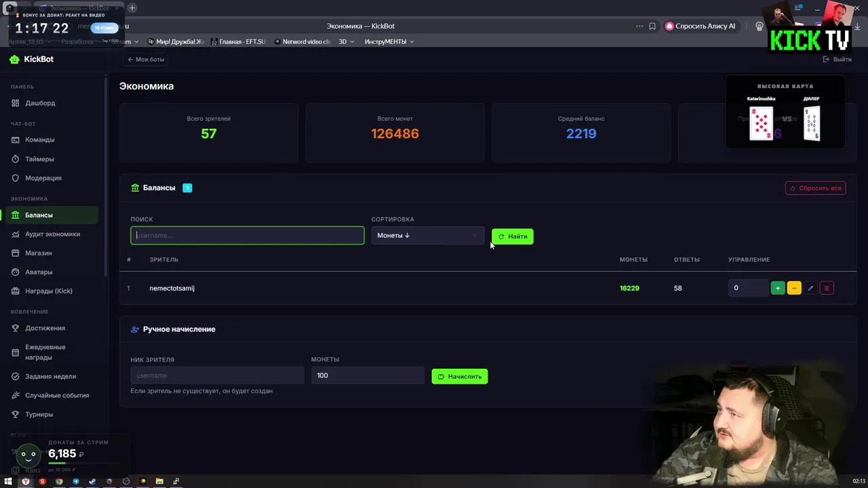Viewport: 868px width, 488px height.
Task: Open Задания недели sidebar item
Action: click(52, 376)
